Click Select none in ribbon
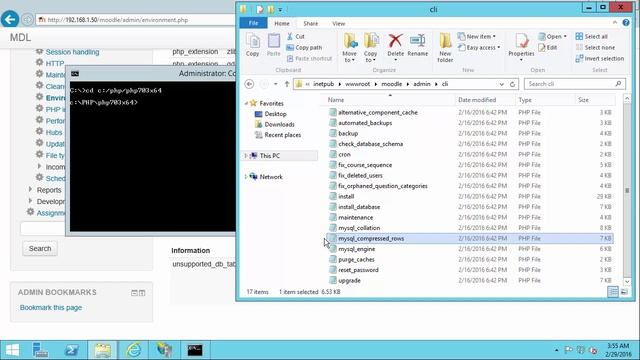Viewport: 640px width, 360px height. point(596,47)
